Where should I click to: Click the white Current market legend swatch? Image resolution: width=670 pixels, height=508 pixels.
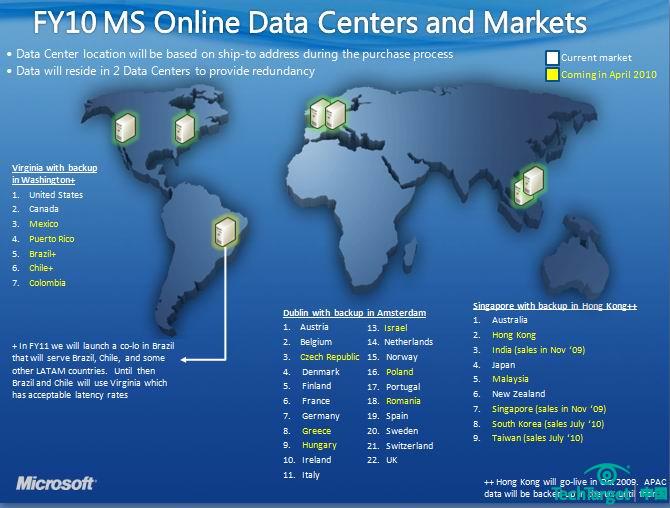pos(552,58)
